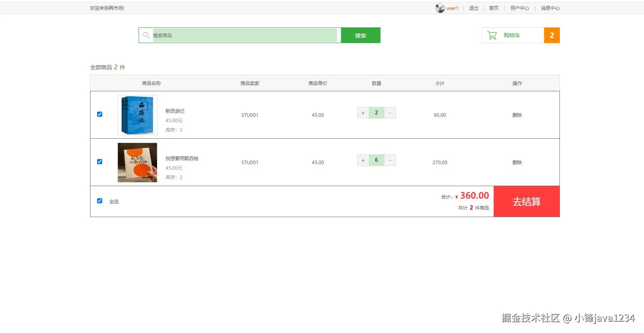Click the 我想要两颗西柚 product title
Screen dimensions: 644x333
click(x=182, y=159)
